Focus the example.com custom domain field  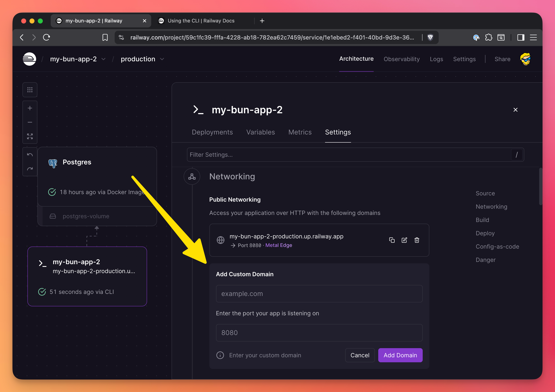click(x=319, y=293)
